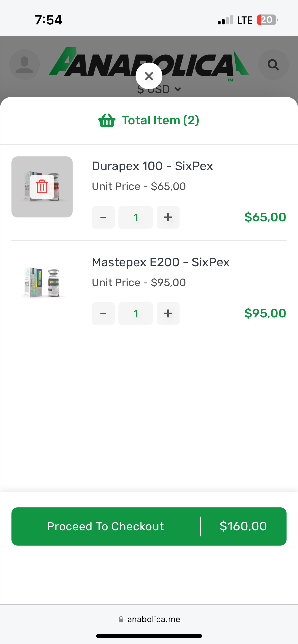Close the cart panel with X button

point(149,76)
